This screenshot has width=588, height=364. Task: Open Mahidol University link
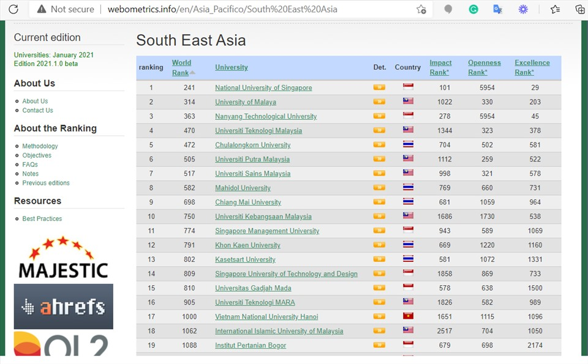click(243, 188)
